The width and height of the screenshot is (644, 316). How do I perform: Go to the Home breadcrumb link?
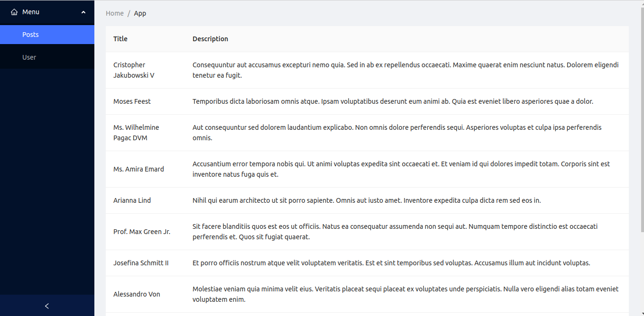coord(115,13)
